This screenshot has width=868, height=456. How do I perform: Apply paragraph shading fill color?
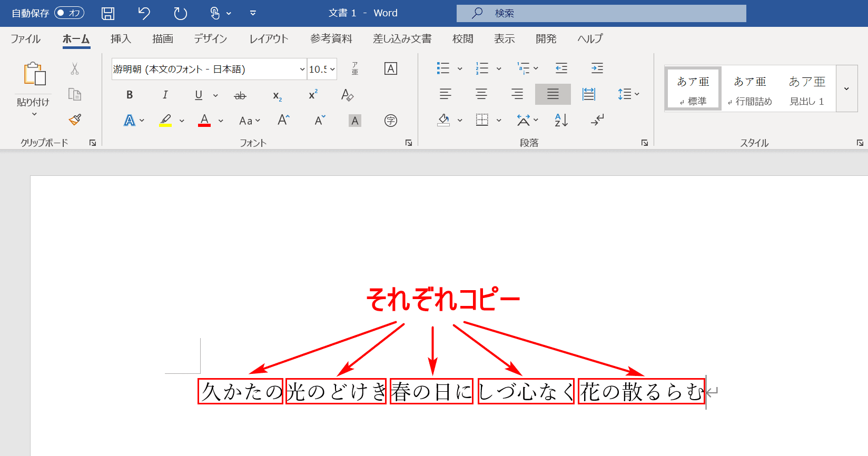(x=443, y=120)
